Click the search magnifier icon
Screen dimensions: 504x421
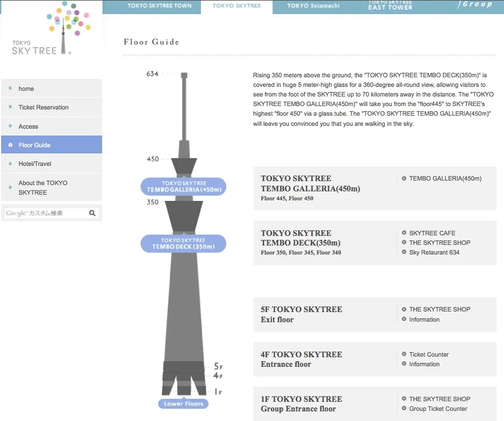[92, 213]
